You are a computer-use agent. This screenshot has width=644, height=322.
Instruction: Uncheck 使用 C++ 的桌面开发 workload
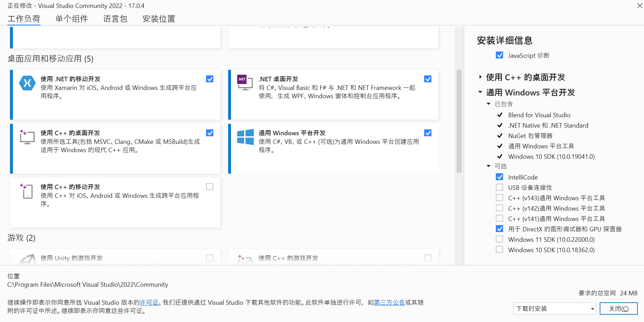tap(210, 133)
